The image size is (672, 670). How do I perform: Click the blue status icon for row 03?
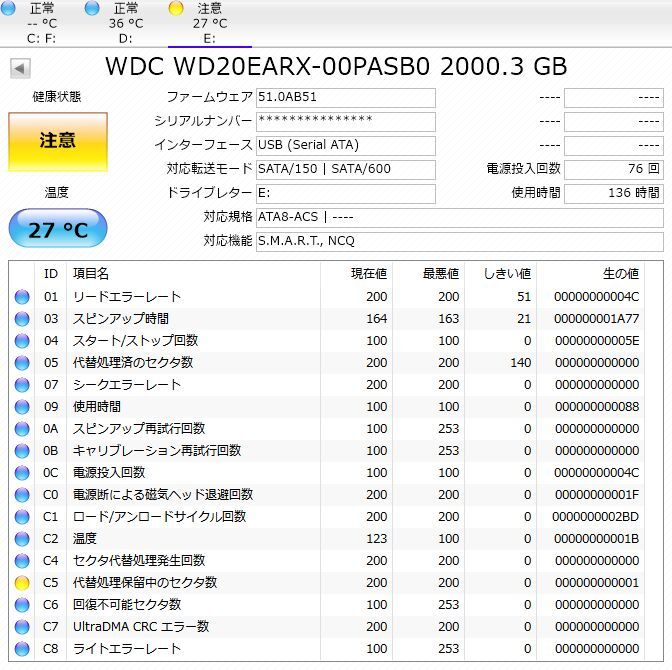tap(22, 319)
